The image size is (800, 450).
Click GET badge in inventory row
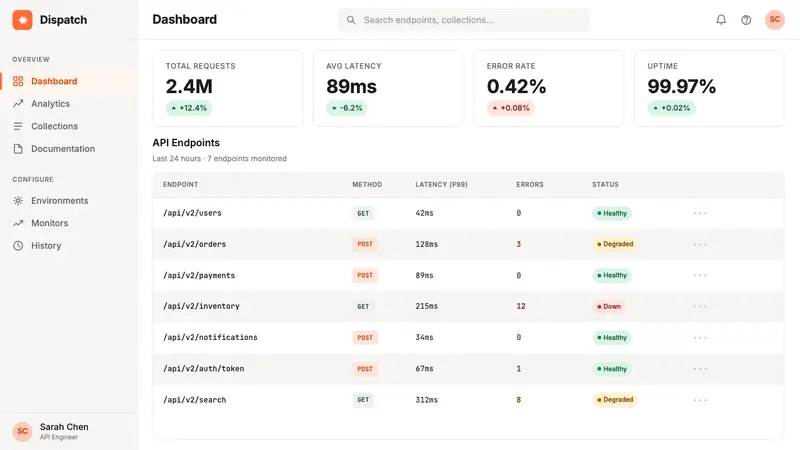363,307
